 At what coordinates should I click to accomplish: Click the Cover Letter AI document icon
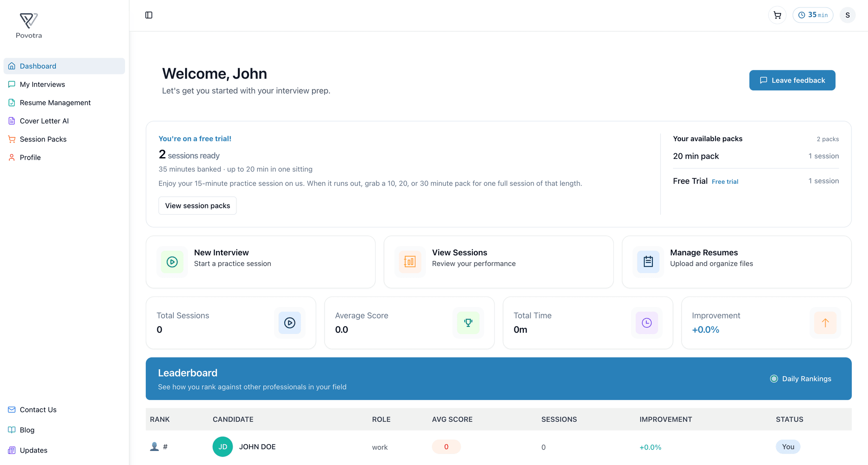point(12,121)
